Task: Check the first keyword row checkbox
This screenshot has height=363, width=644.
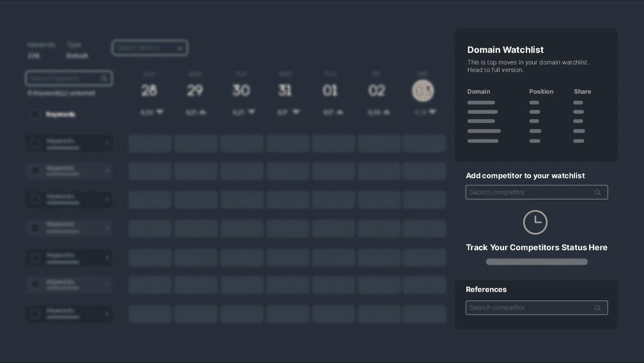Action: (35, 144)
